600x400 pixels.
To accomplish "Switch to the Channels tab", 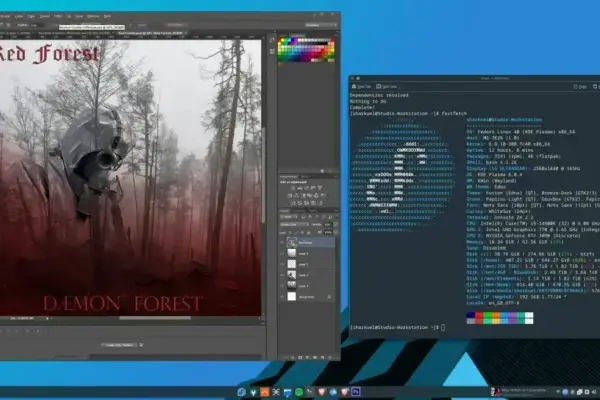I will pyautogui.click(x=298, y=211).
